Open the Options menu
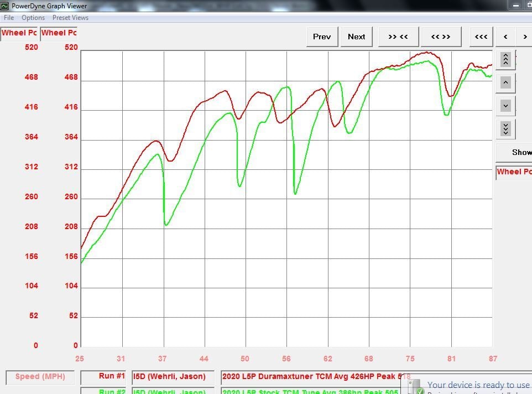This screenshot has height=394, width=532. click(x=33, y=17)
